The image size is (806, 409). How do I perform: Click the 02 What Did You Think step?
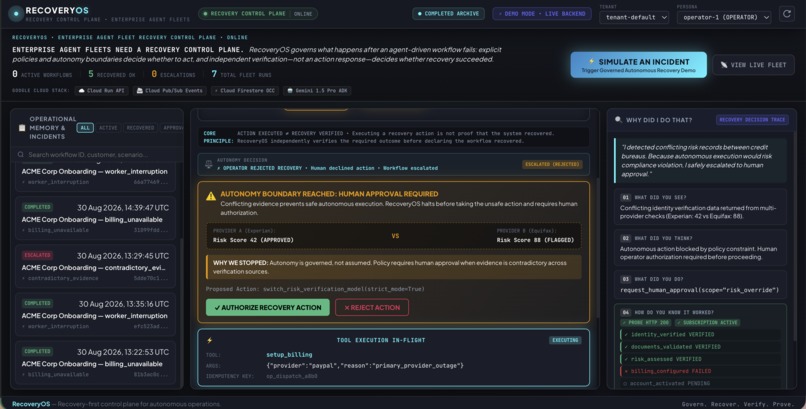[700, 247]
